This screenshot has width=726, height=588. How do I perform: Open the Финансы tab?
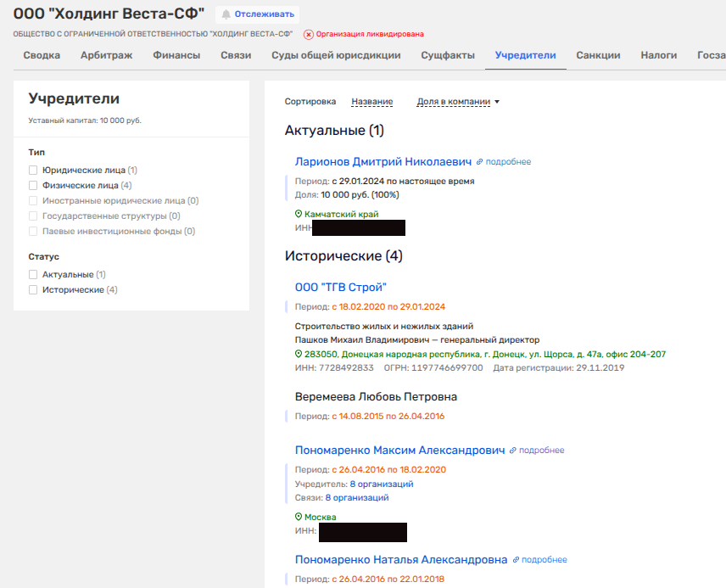[x=176, y=55]
